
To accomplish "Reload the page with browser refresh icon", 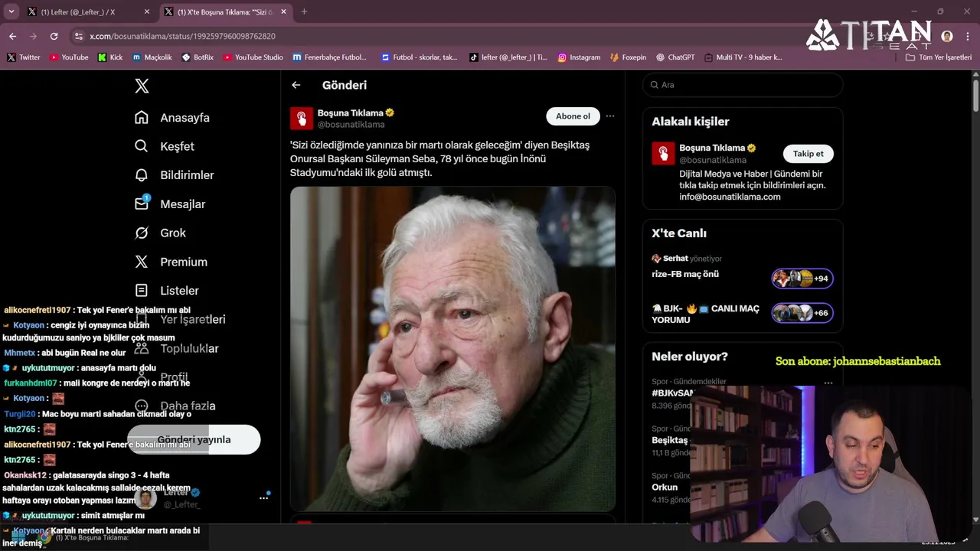I will click(x=54, y=36).
